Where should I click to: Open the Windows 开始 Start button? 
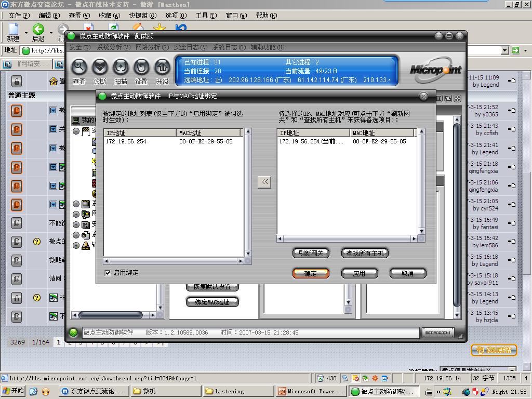[x=13, y=391]
